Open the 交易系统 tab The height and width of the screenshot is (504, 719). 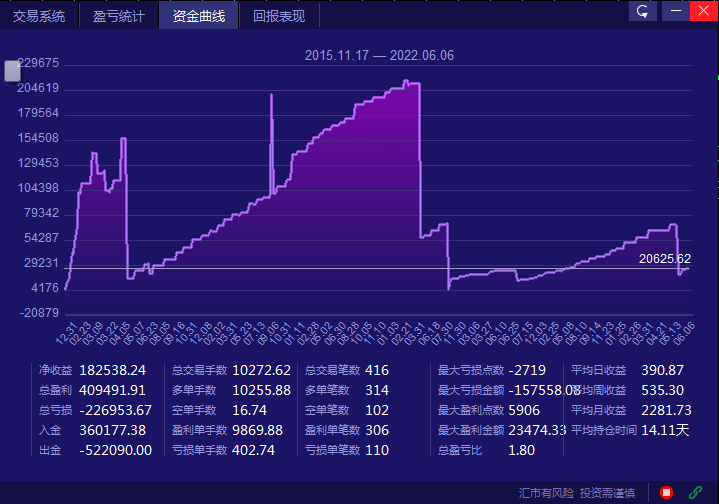click(x=39, y=16)
